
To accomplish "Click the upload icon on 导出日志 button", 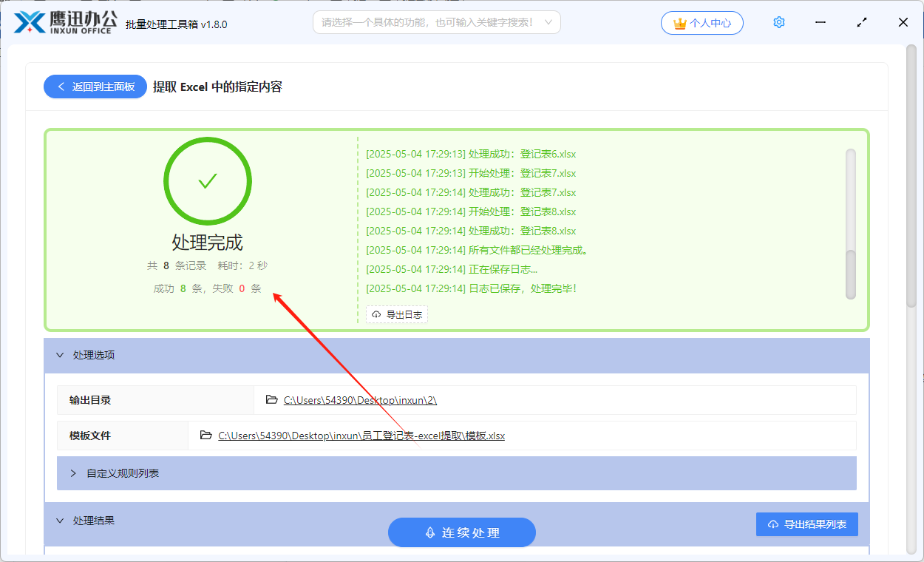I will pos(376,314).
